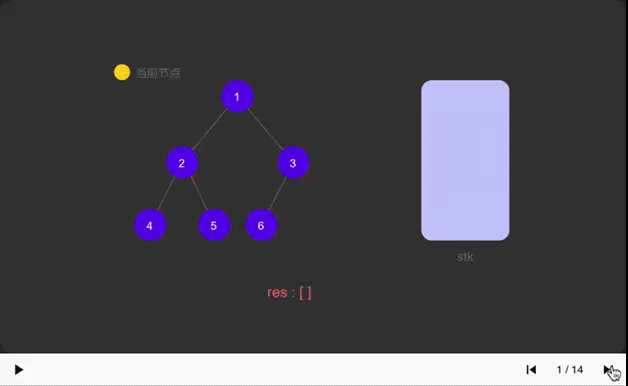Click the edge connecting node 1 and node 3

click(266, 129)
